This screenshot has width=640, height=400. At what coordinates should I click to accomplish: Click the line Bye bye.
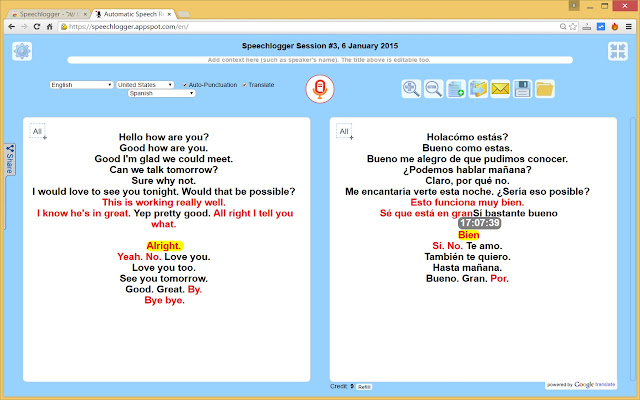point(164,300)
